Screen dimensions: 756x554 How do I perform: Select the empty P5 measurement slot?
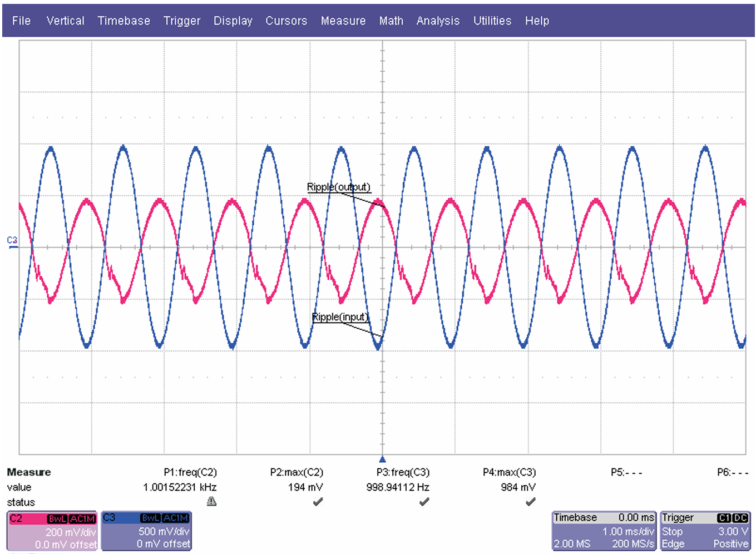point(626,472)
